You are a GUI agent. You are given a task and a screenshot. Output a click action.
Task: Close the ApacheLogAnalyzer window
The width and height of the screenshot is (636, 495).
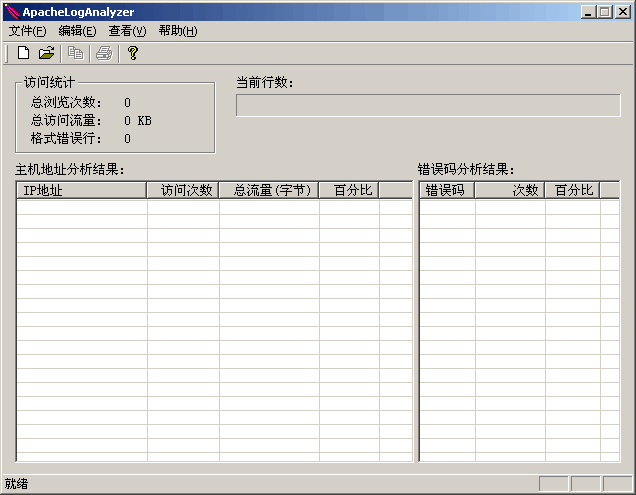coord(623,12)
